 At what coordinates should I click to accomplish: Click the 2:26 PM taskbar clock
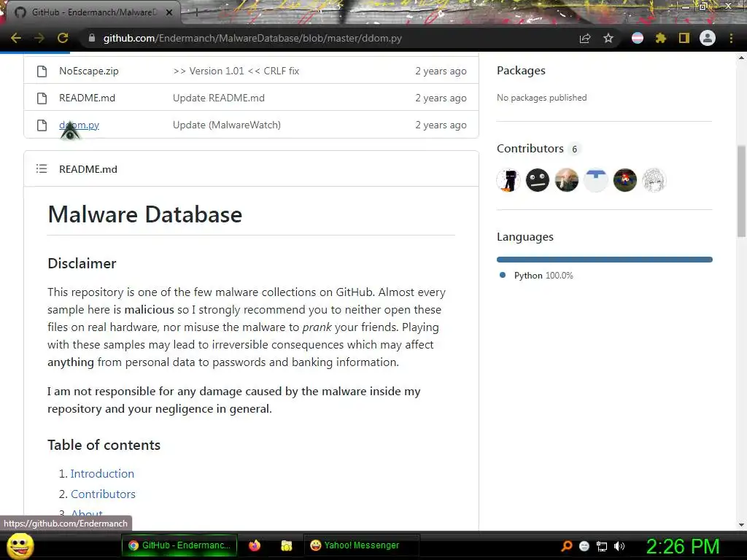tap(683, 546)
